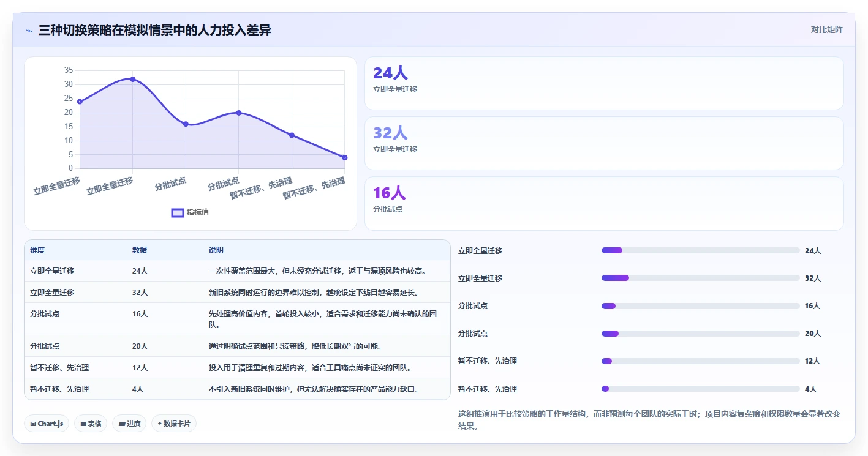Screen dimensions: 868x456
Task: Click the 20人 value next to progress bar
Action: point(813,334)
